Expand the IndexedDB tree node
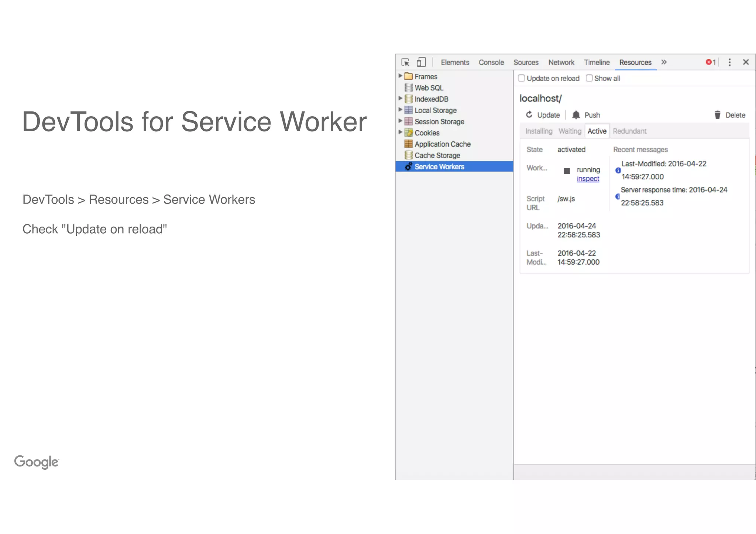 pos(400,98)
